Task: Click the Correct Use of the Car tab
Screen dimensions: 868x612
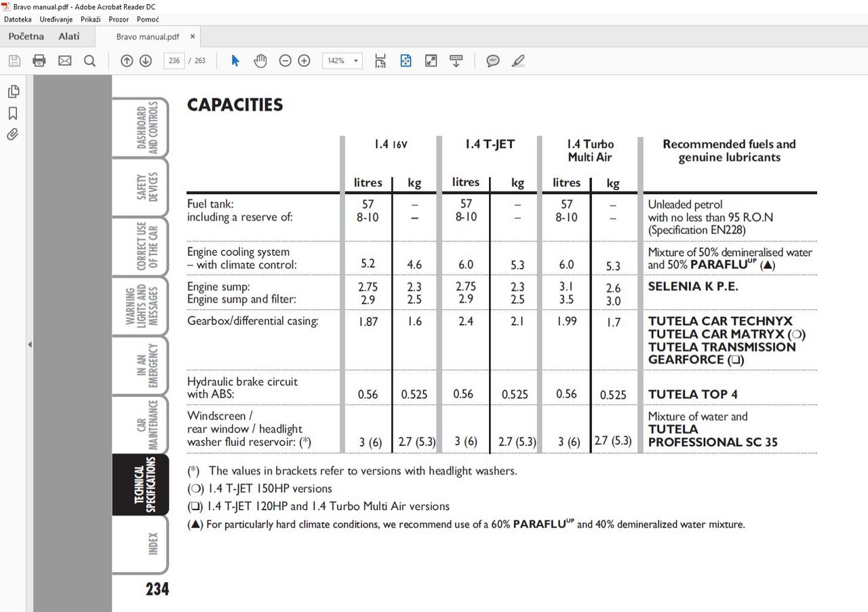Action: point(140,246)
